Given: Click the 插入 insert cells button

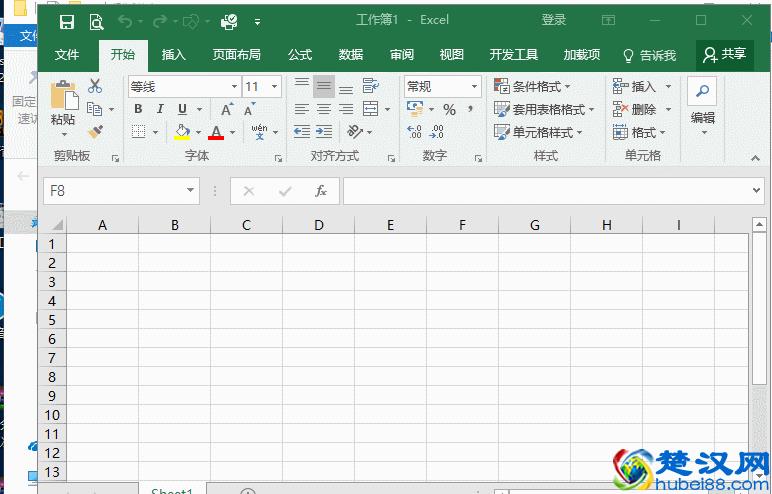Looking at the screenshot, I should click(635, 87).
